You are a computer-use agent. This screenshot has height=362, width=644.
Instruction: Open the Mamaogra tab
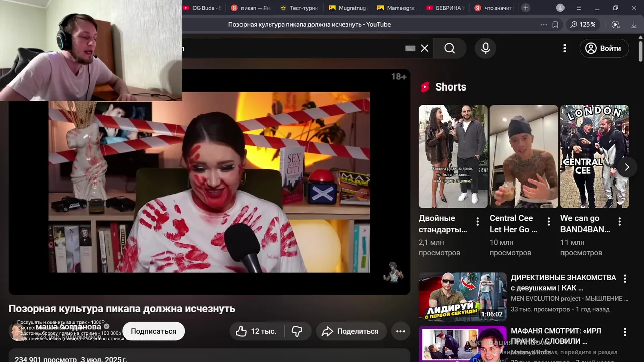pyautogui.click(x=396, y=8)
